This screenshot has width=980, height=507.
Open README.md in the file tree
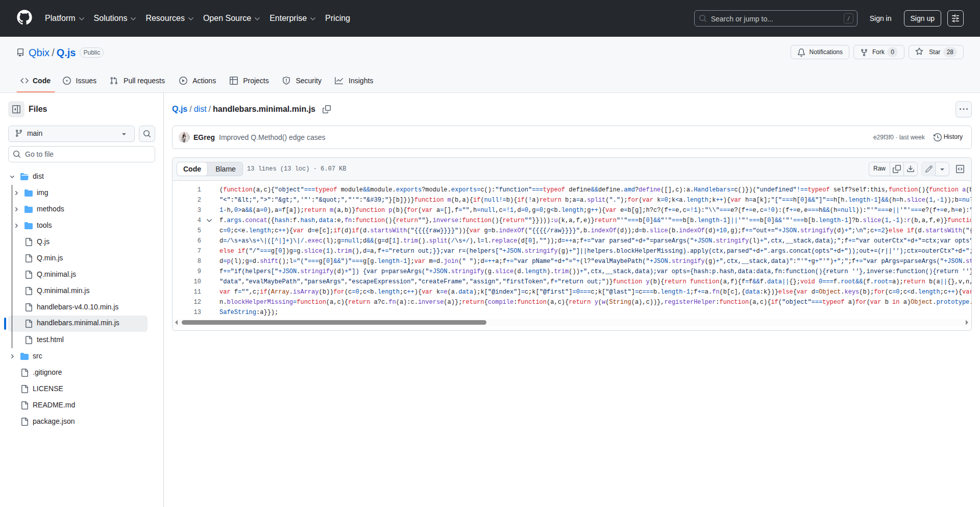pyautogui.click(x=54, y=405)
